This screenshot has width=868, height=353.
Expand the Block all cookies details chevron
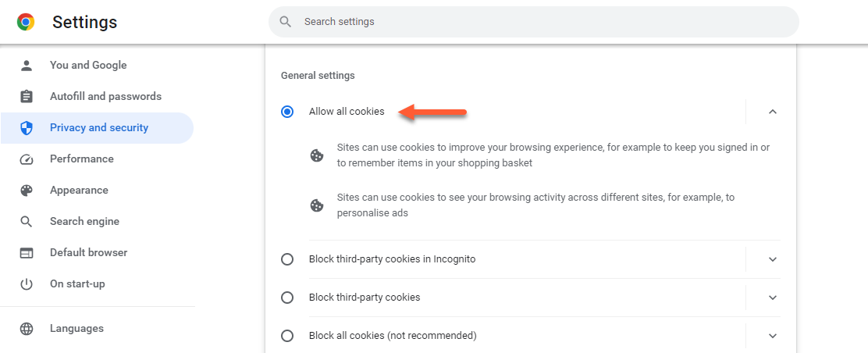point(773,336)
